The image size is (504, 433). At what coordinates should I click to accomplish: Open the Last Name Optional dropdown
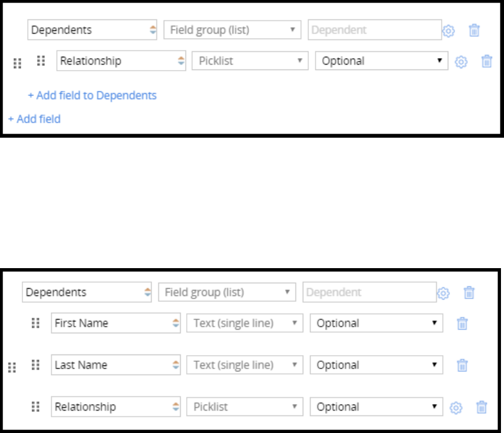376,365
